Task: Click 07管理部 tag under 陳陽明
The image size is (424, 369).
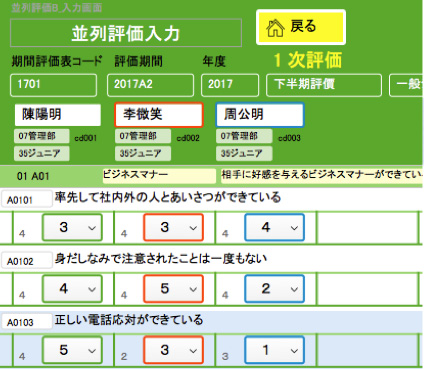Action: tap(42, 136)
